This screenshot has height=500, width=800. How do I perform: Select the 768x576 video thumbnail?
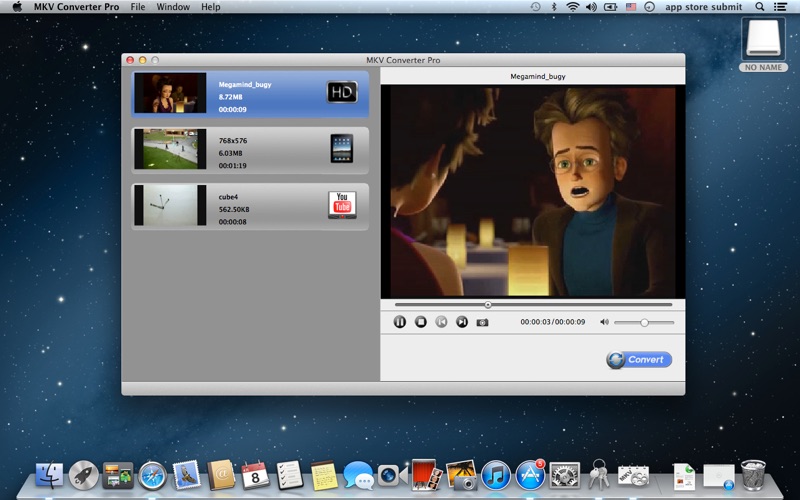170,148
